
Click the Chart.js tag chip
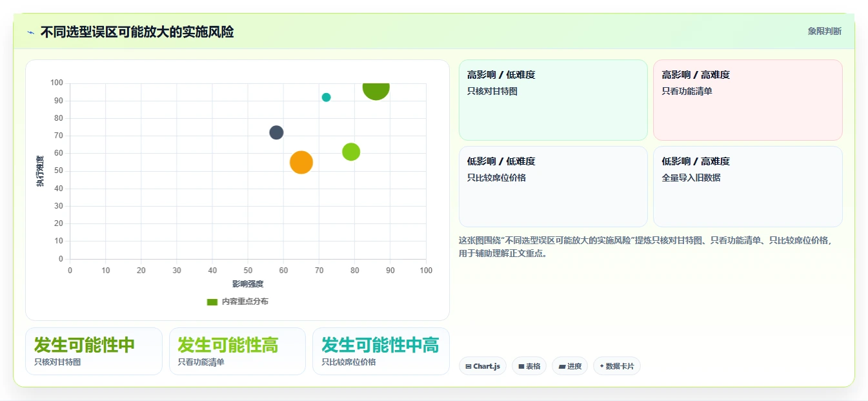pos(483,366)
